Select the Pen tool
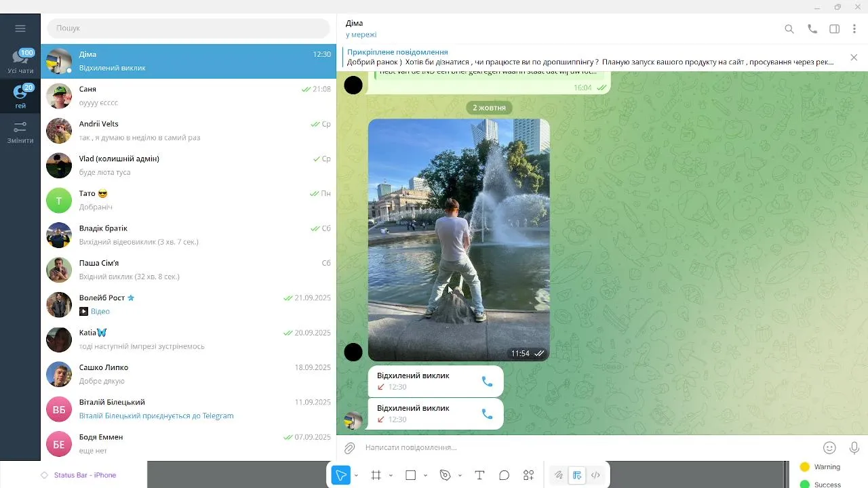Viewport: 868px width, 488px height. pyautogui.click(x=445, y=476)
